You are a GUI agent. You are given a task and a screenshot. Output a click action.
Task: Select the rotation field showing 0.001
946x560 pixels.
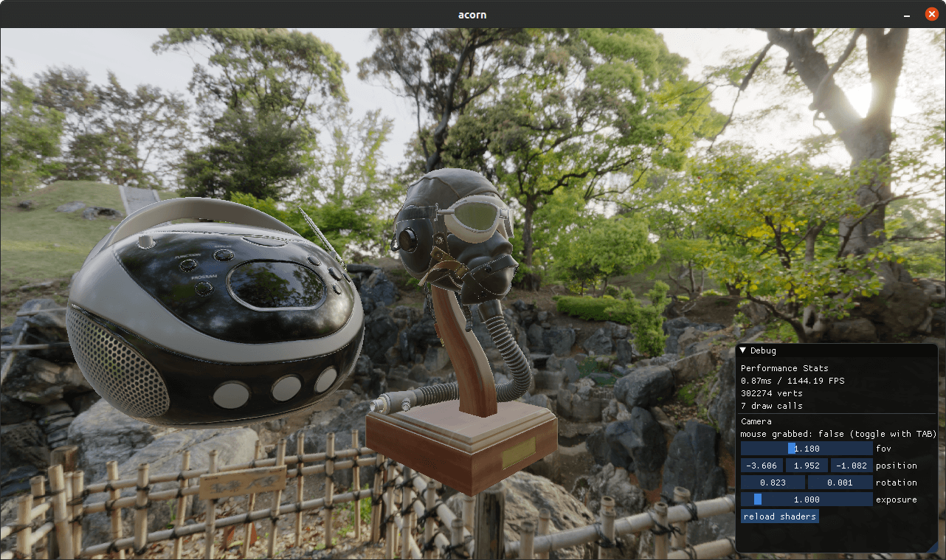pyautogui.click(x=840, y=483)
